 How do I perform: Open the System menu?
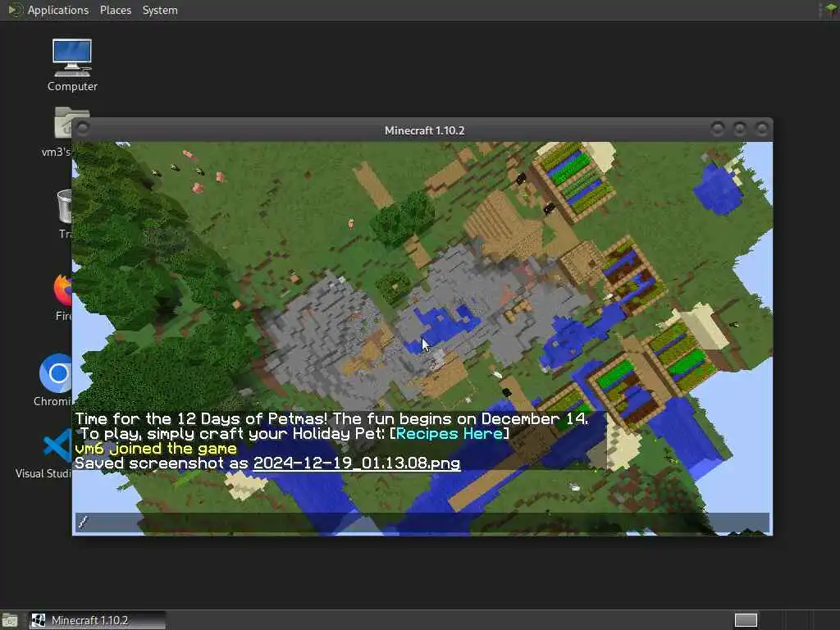160,10
